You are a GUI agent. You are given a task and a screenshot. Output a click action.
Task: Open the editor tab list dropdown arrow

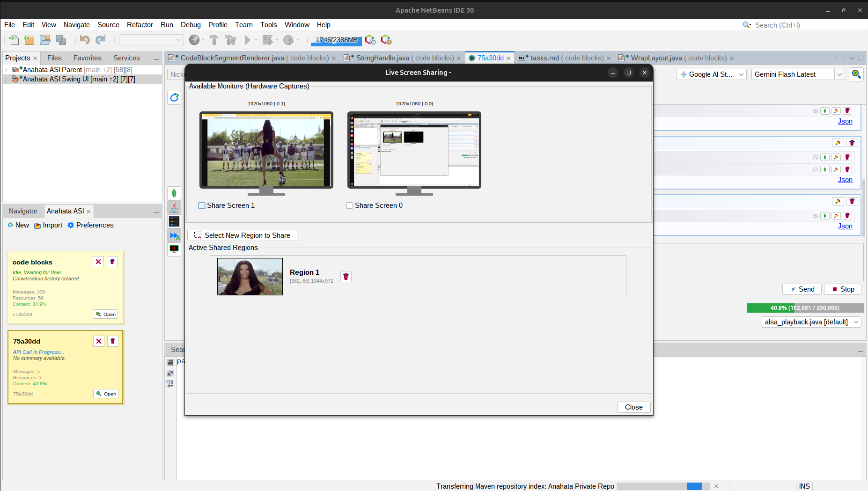point(852,58)
